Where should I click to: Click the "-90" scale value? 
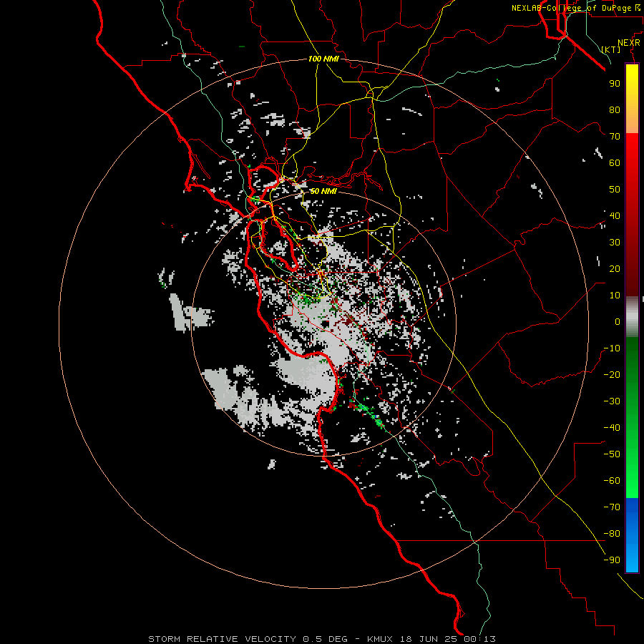[612, 560]
